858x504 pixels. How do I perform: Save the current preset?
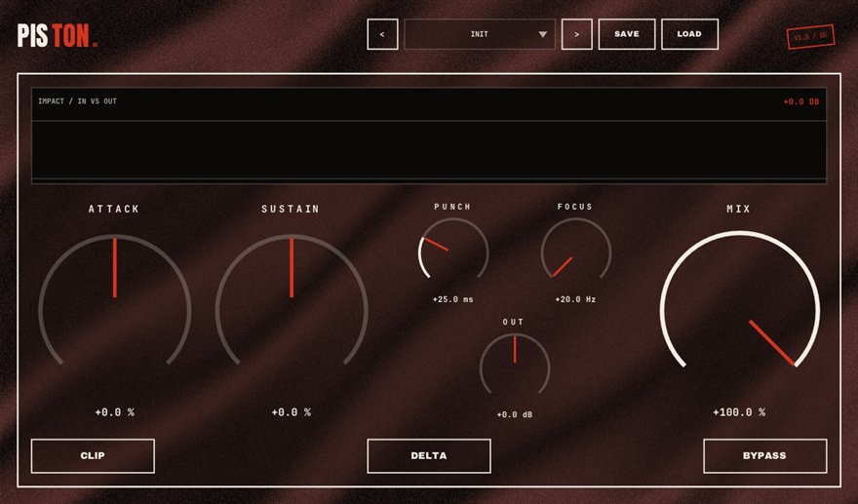coord(627,34)
